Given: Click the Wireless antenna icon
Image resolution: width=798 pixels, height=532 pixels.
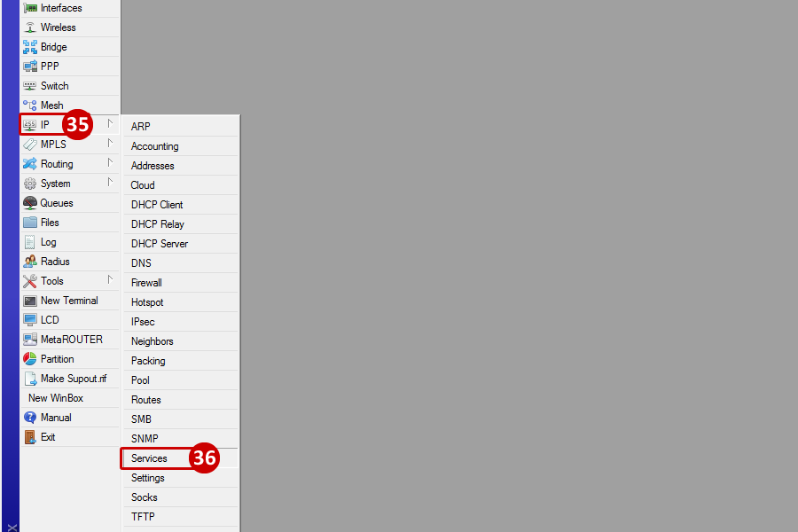Looking at the screenshot, I should (30, 27).
